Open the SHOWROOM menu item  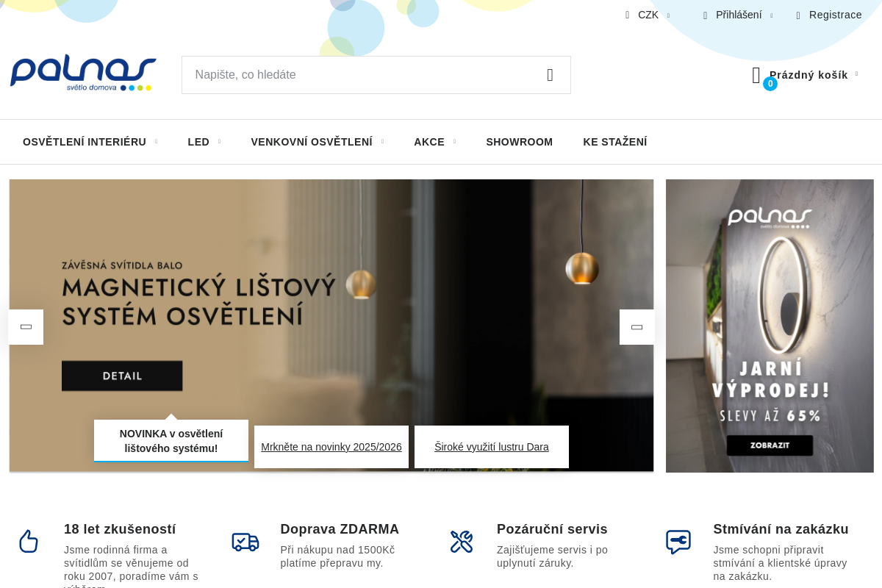pyautogui.click(x=520, y=141)
